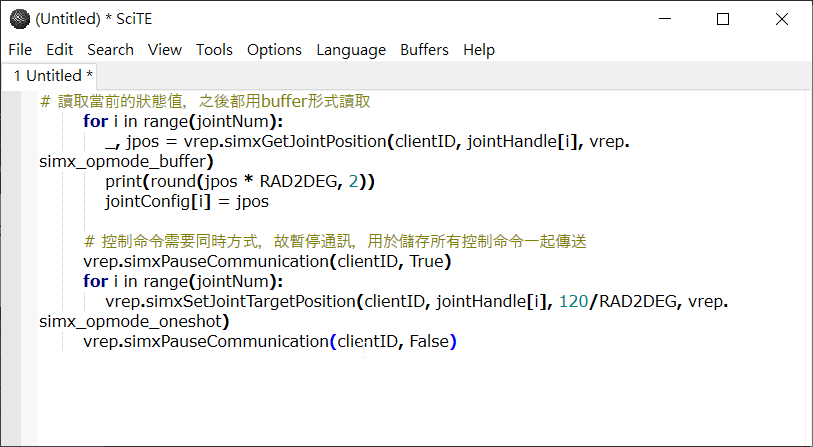Place cursor after 'jointConfig[i] = jpos'

coord(270,201)
